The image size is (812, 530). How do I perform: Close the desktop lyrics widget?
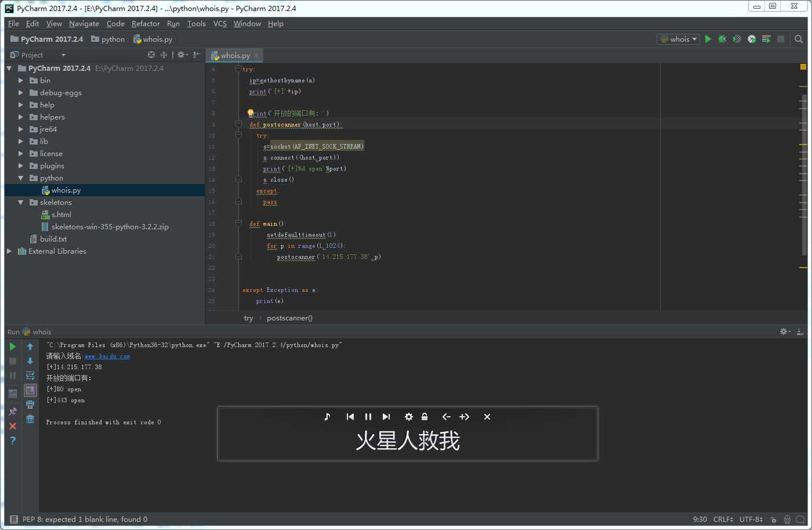(487, 417)
